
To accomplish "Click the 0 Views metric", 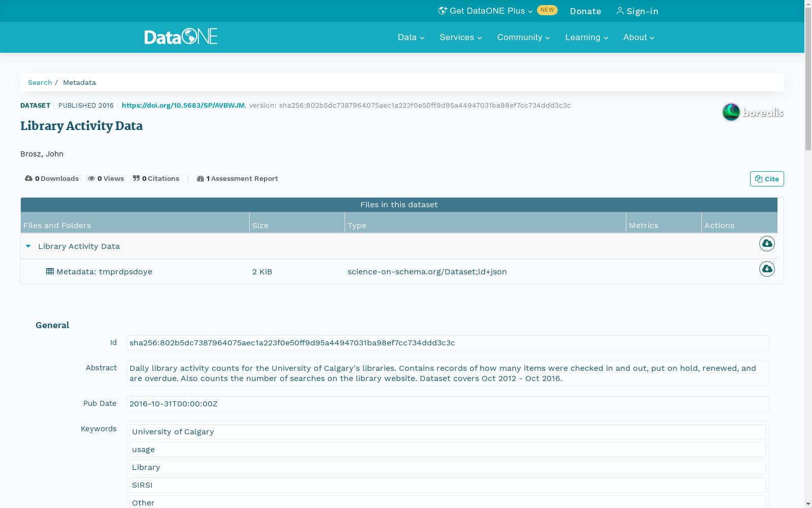I will [x=106, y=178].
